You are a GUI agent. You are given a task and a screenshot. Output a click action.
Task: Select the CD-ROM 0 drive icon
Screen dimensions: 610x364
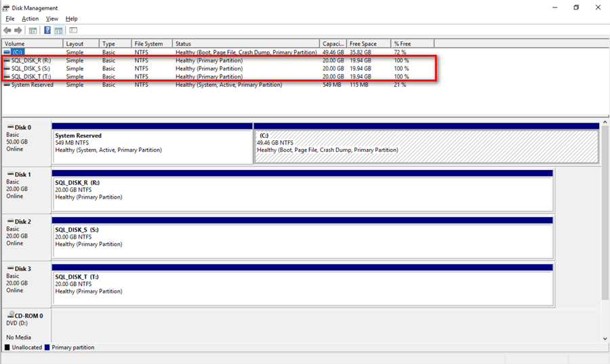tap(10, 316)
